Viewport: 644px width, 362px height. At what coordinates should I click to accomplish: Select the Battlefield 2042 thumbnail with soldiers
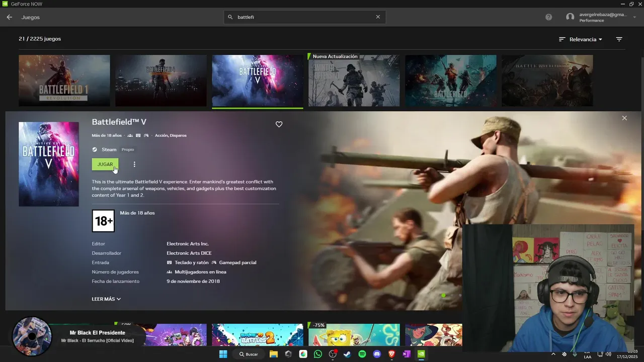(451, 80)
